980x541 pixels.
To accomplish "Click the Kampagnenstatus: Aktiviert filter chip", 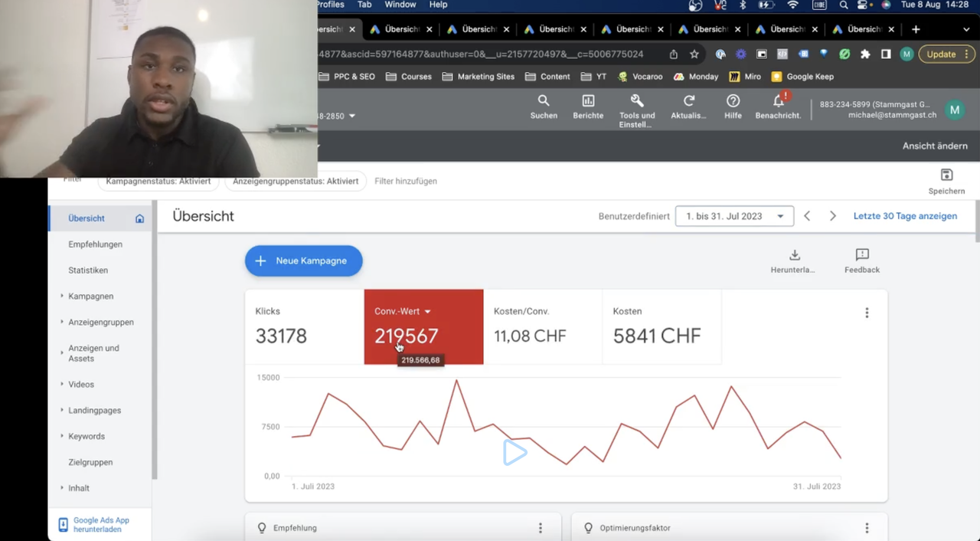I will coord(158,182).
